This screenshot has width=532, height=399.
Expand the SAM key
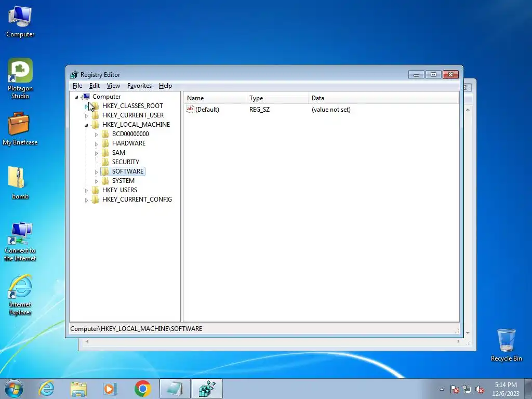pyautogui.click(x=96, y=153)
